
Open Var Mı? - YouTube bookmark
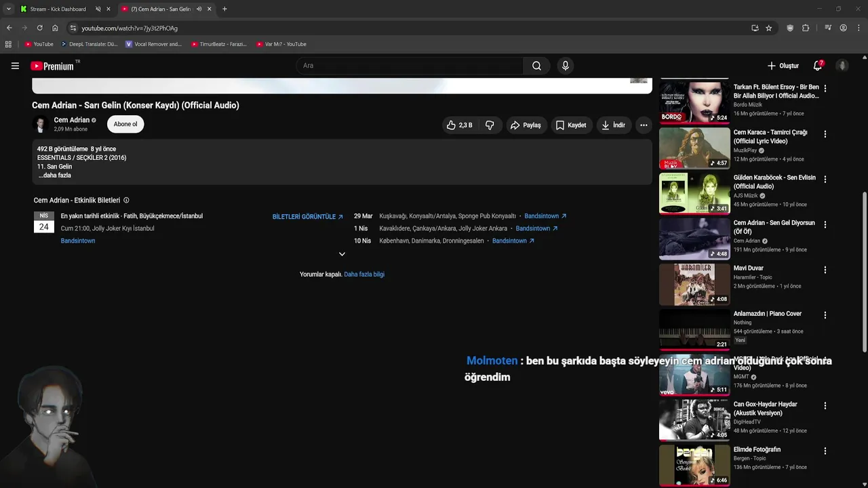(281, 44)
